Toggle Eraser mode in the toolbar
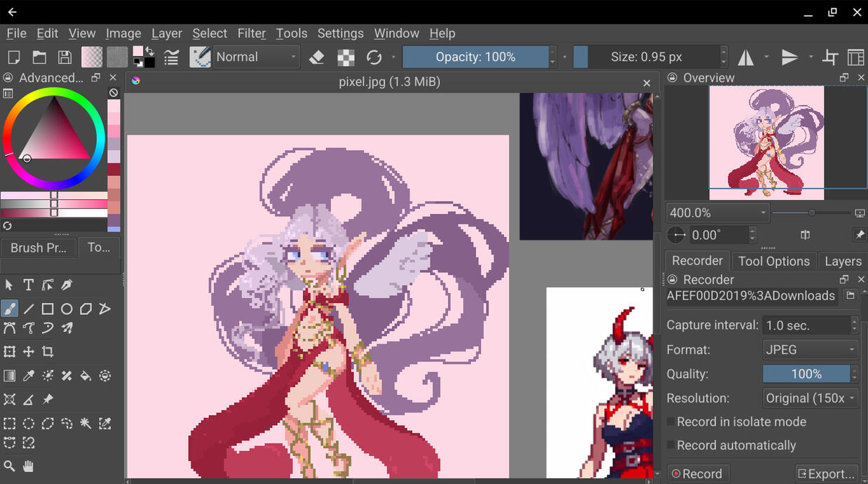Viewport: 868px width, 484px height. [x=317, y=58]
